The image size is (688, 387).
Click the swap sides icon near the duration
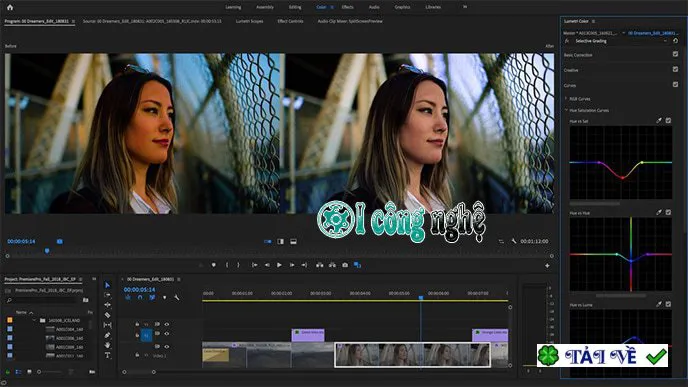point(501,241)
